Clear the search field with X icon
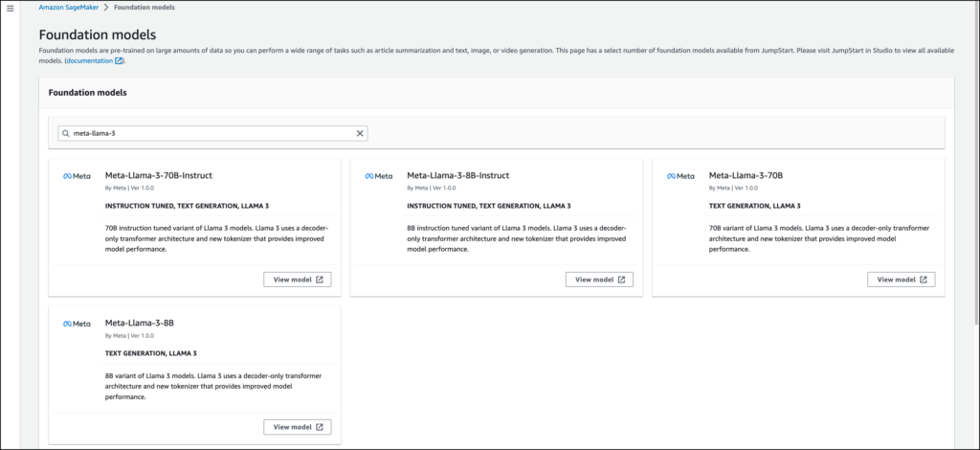 (360, 134)
